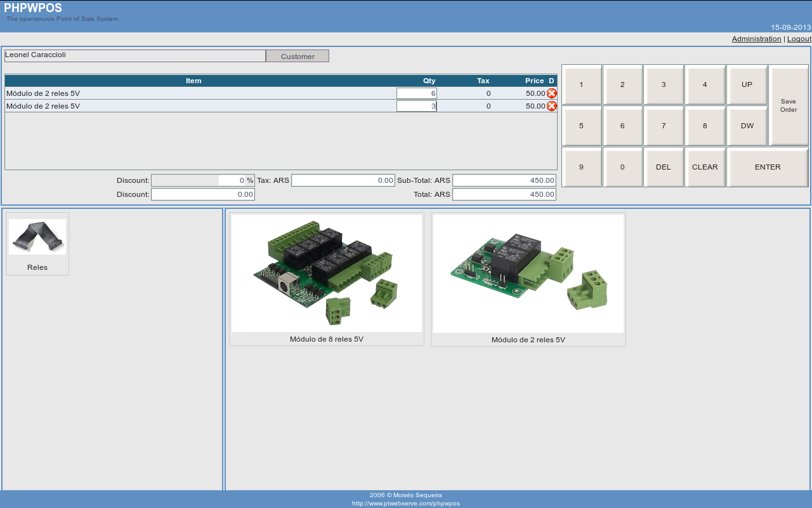Select the Módulo de 2 reles 5V product

528,273
